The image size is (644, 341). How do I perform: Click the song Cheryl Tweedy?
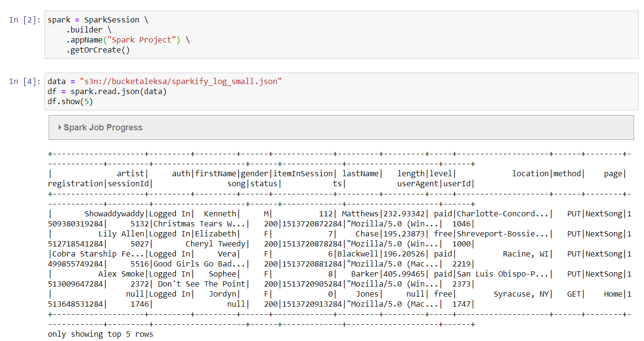(215, 244)
